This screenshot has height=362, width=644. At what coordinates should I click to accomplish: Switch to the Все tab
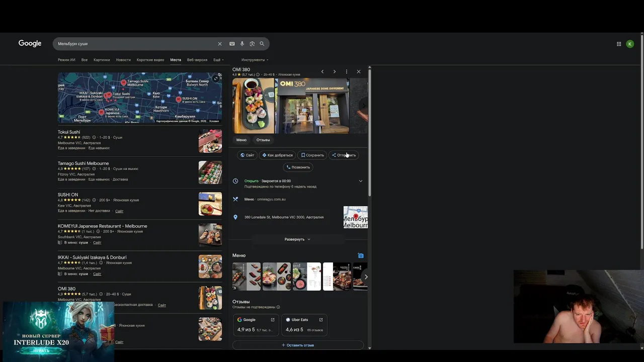[85, 60]
